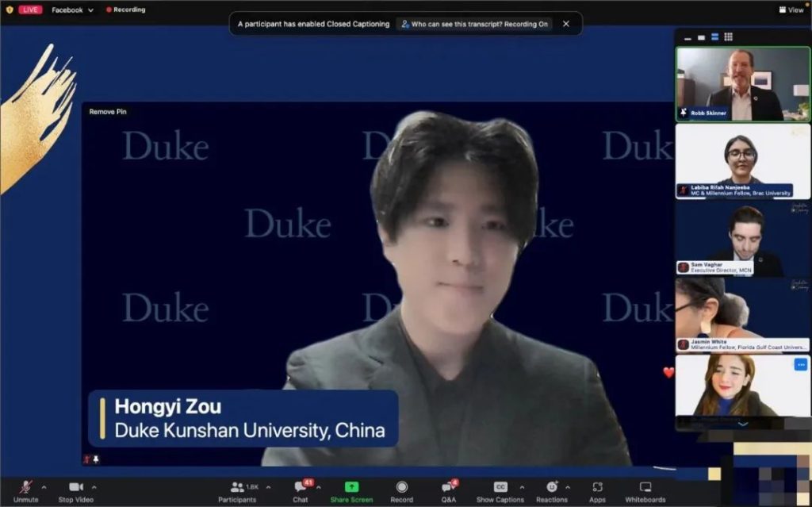Expand audio options arrow beside Unmute
This screenshot has width=812, height=507.
point(44,487)
